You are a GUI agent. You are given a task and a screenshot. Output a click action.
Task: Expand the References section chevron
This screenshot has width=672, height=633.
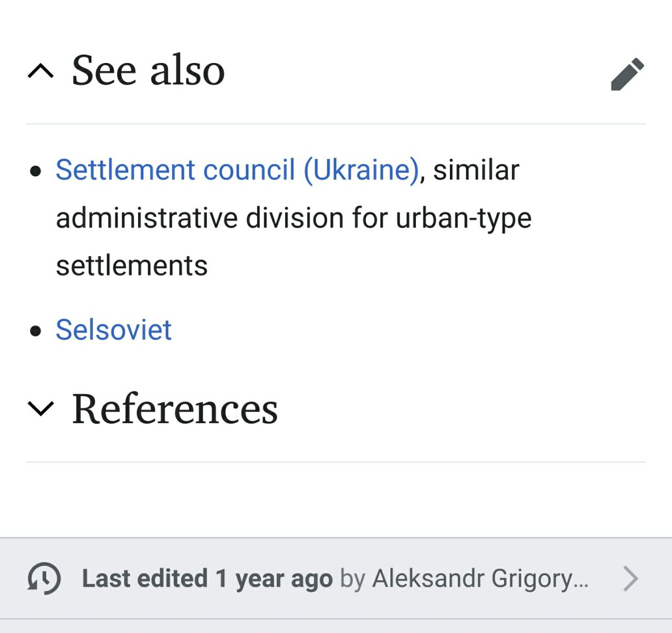coord(40,408)
